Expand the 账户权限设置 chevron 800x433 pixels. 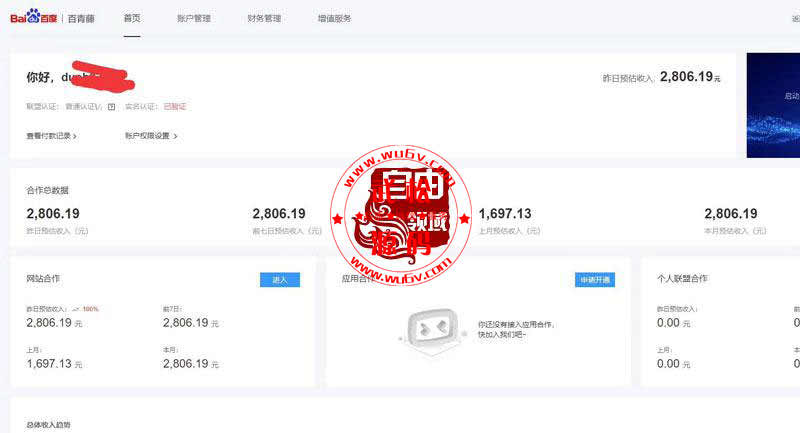click(x=175, y=135)
